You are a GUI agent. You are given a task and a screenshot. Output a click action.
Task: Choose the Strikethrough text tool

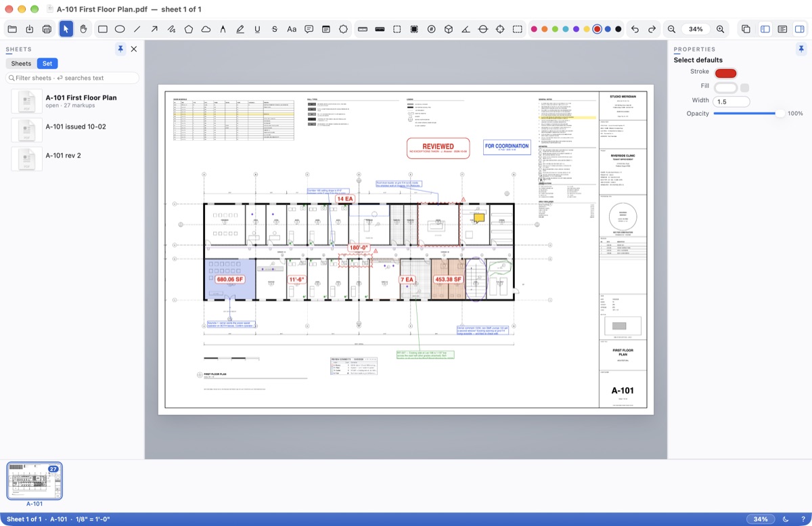pyautogui.click(x=274, y=29)
